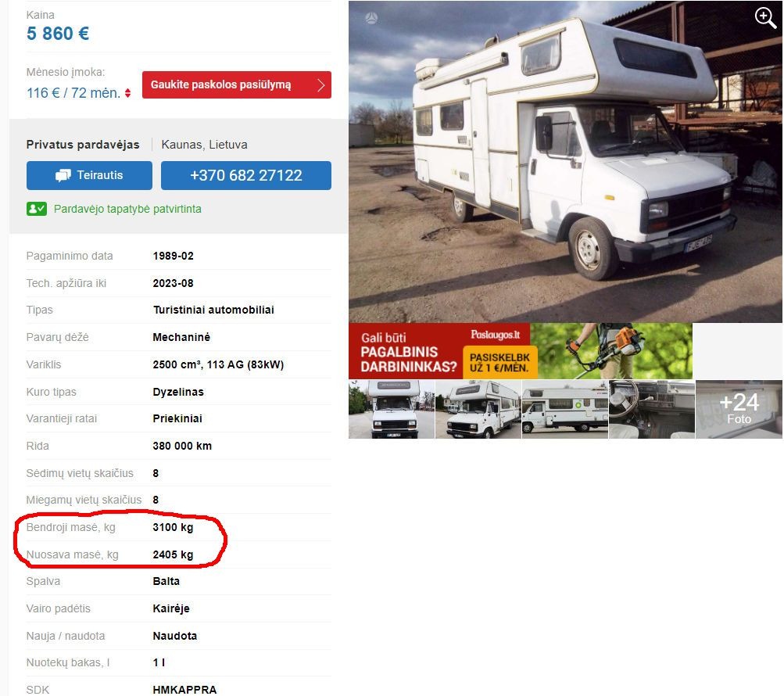
Task: Click the arrow on the loan offer button
Action: pos(321,85)
